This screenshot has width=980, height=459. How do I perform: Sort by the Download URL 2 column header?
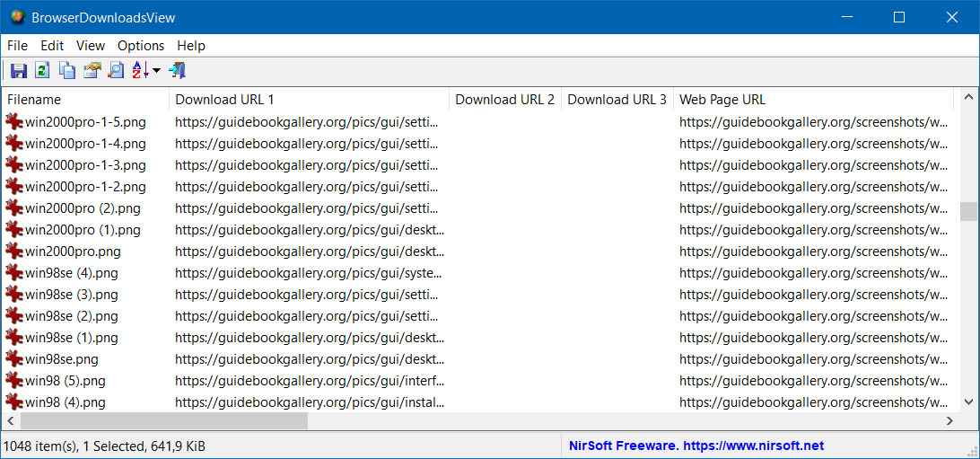[x=505, y=100]
